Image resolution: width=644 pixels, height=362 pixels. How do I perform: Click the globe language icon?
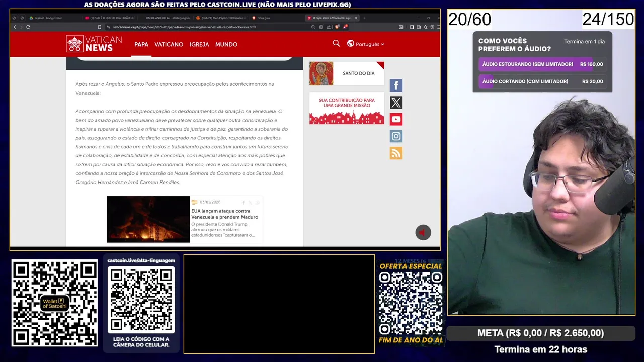coord(351,44)
